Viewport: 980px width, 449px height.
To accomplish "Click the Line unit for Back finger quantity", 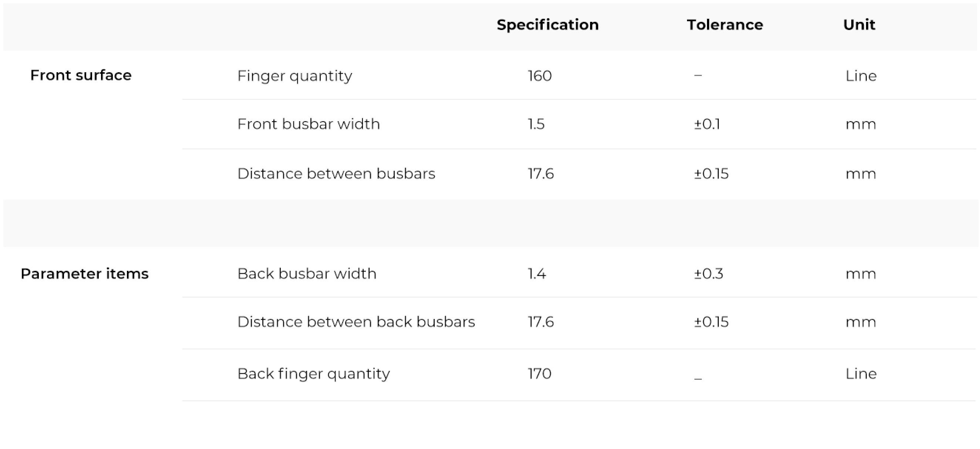I will tap(861, 373).
